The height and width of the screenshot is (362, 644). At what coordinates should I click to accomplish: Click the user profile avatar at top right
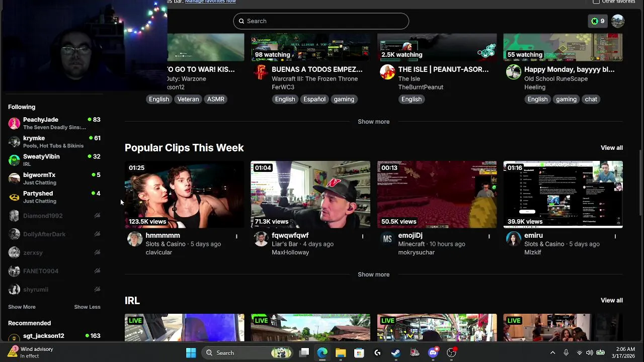pos(618,21)
